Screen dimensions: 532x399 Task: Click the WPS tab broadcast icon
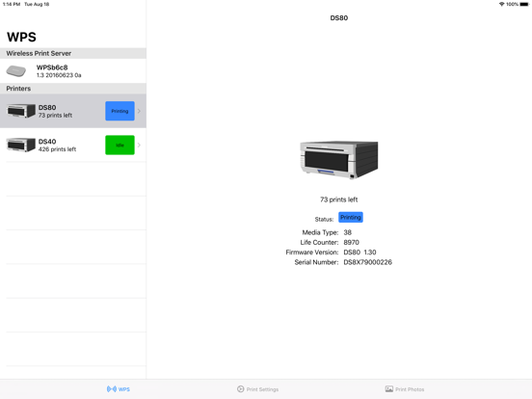[112, 388]
